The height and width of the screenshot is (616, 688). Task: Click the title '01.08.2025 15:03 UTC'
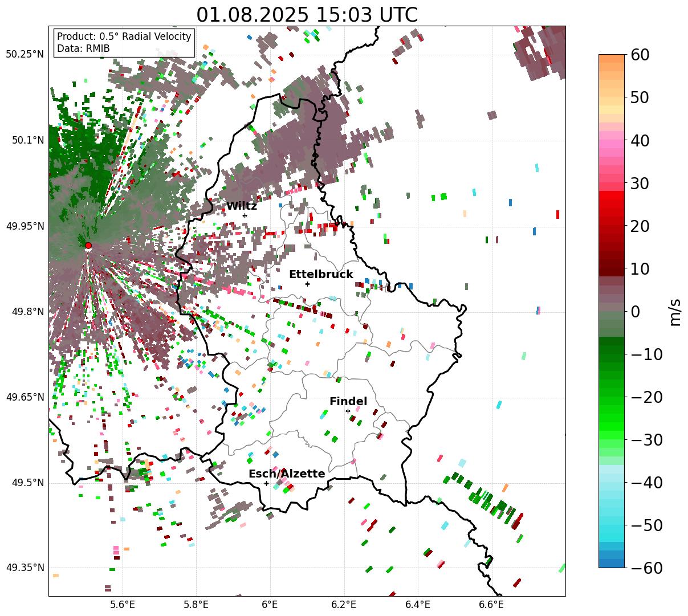pos(307,15)
